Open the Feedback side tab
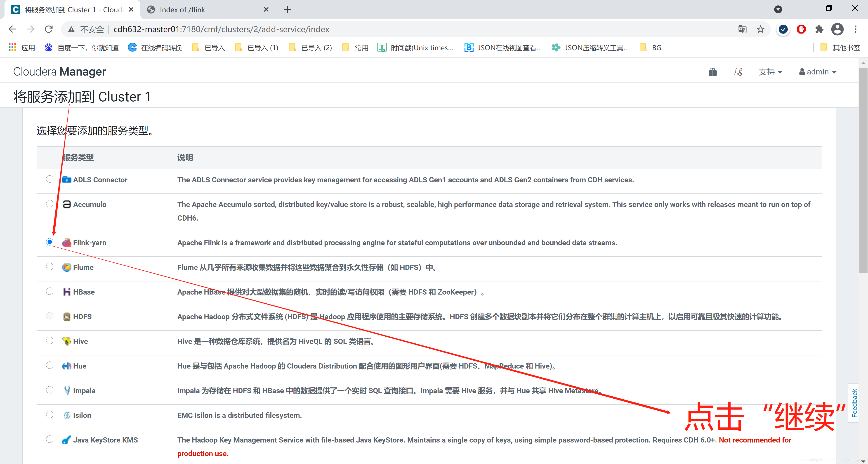The height and width of the screenshot is (464, 868). pyautogui.click(x=854, y=403)
